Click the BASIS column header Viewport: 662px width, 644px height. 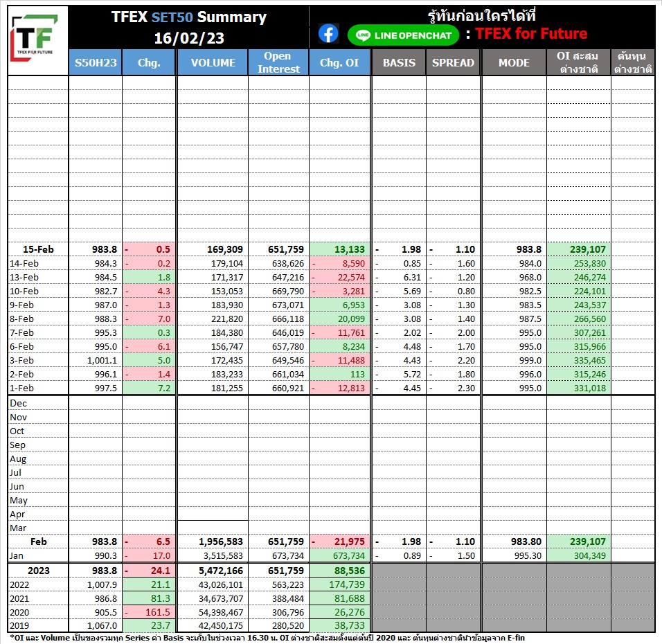click(399, 62)
